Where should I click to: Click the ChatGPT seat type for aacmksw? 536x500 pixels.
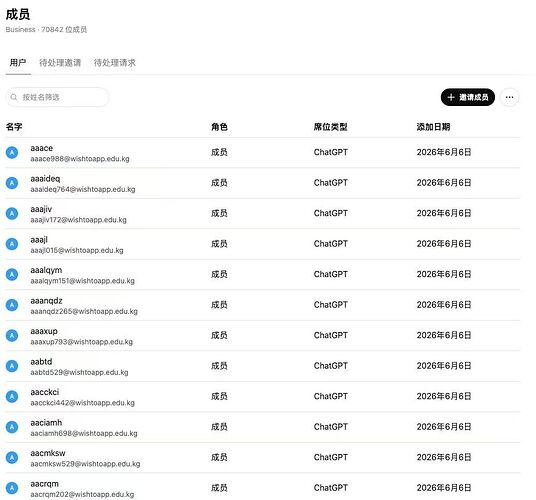click(331, 457)
